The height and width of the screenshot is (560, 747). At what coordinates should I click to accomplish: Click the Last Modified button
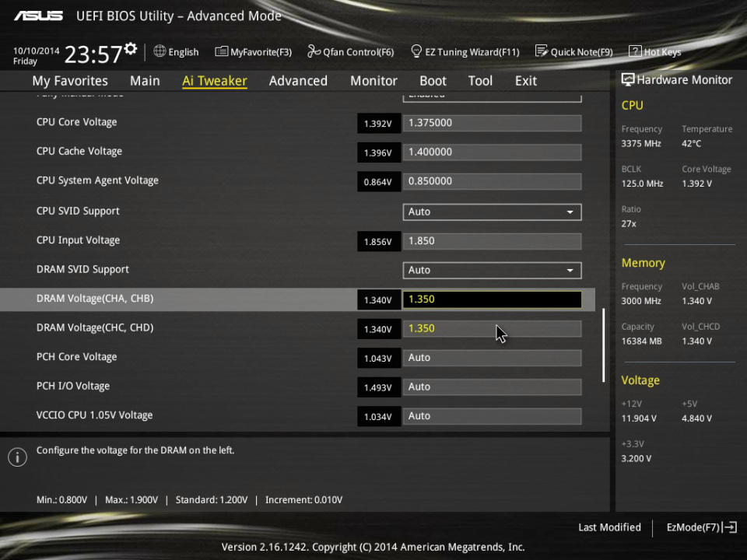609,527
